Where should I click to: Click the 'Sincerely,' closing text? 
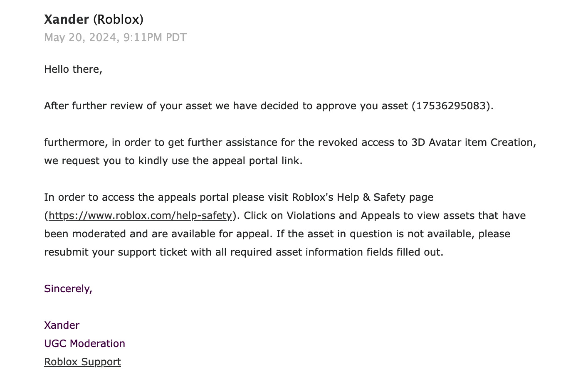click(x=68, y=289)
